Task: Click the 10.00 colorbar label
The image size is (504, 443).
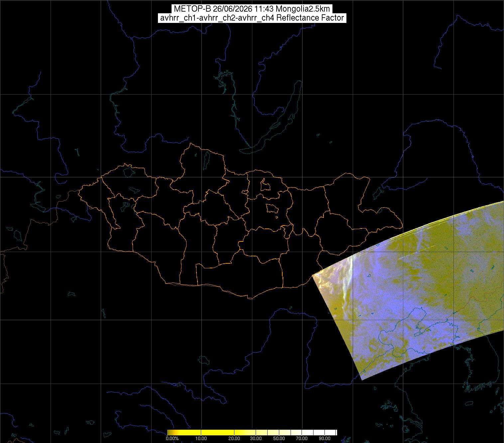Action: (x=201, y=438)
